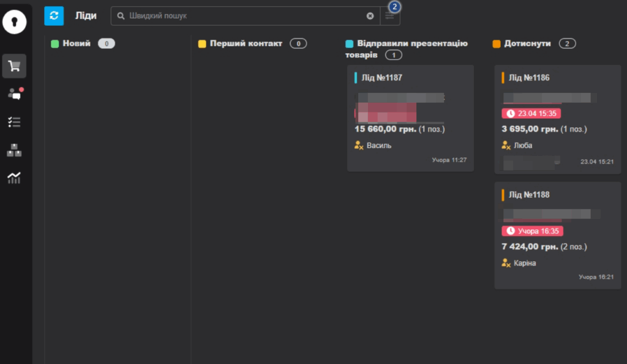Click the Дотиснути column counter badge
This screenshot has width=627, height=364.
tap(567, 43)
